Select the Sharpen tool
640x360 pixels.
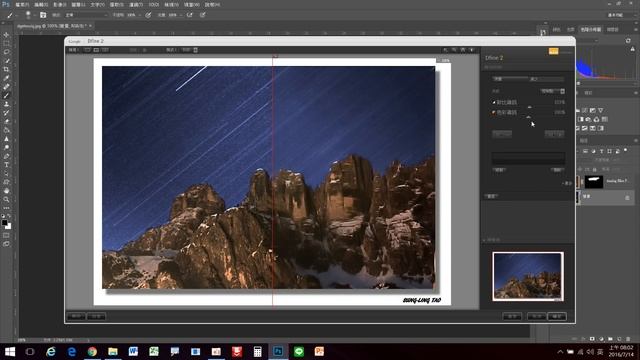[6, 139]
